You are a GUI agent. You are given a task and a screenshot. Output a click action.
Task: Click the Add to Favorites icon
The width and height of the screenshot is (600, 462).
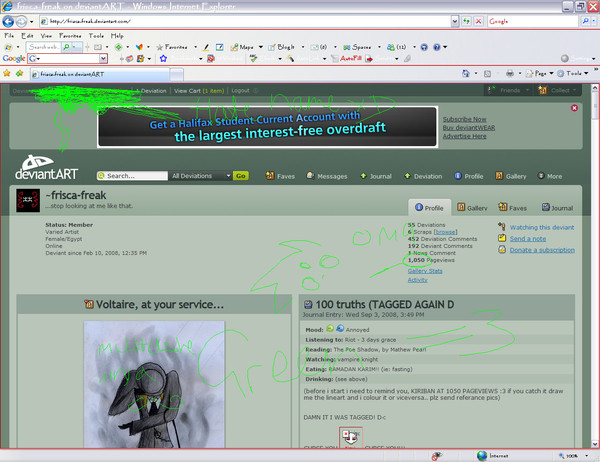coord(20,73)
